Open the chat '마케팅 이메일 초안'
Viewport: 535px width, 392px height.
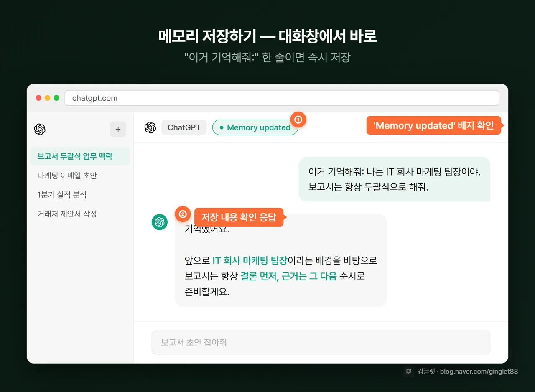(80, 176)
